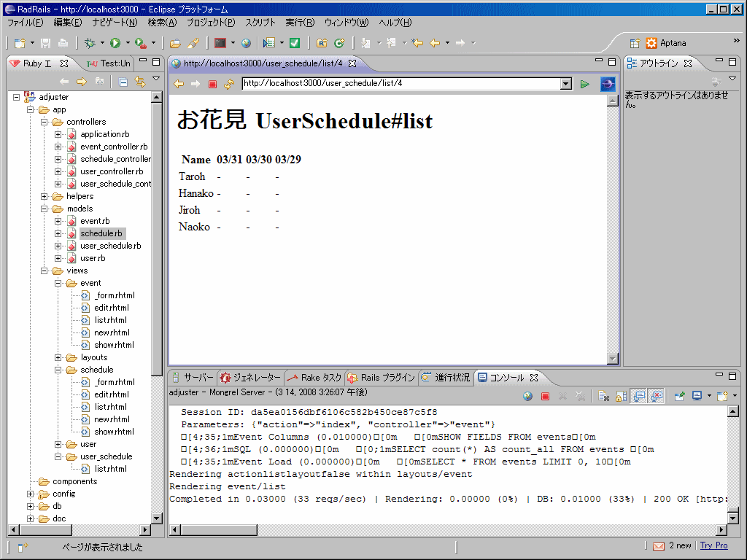The height and width of the screenshot is (560, 747).
Task: Collapse the models folder
Action: (44, 209)
